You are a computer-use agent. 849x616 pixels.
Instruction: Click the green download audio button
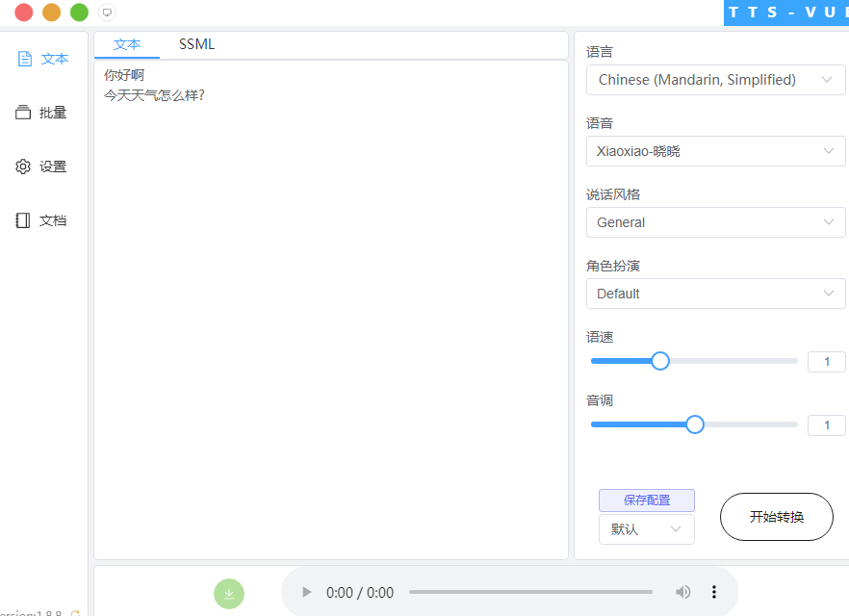[x=229, y=594]
